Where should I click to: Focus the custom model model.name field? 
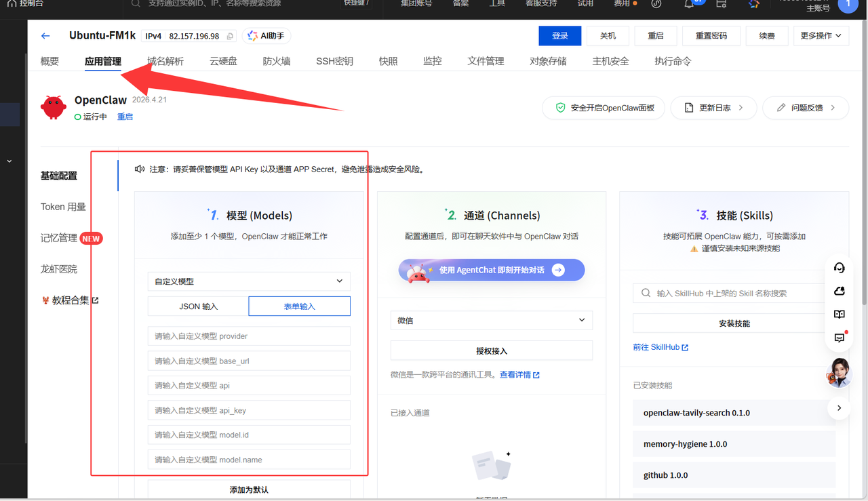click(249, 460)
